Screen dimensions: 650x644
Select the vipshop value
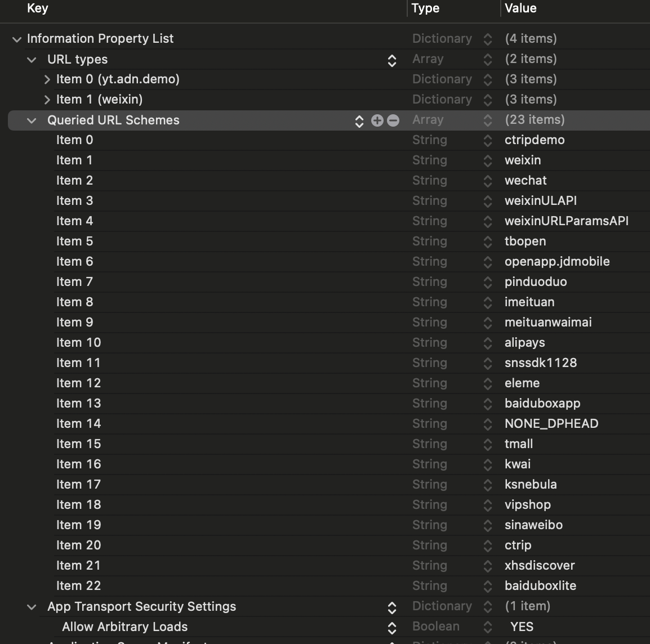pos(528,505)
